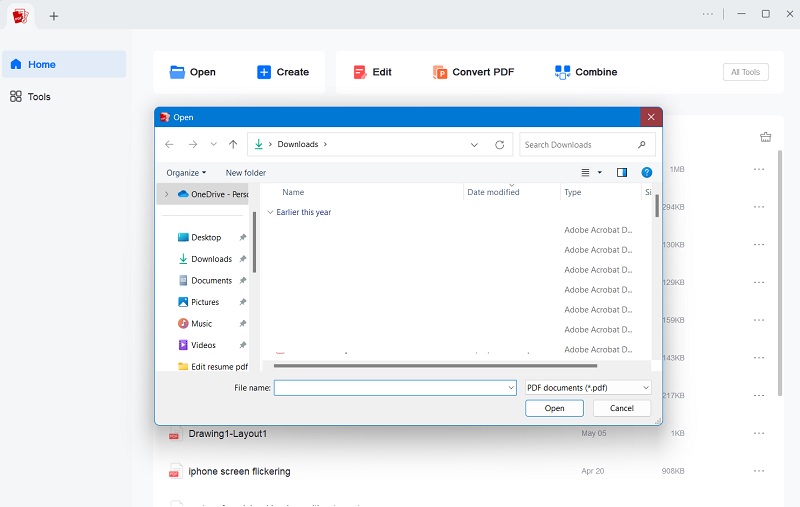800x507 pixels.
Task: Open dialog help with question mark icon
Action: pos(646,172)
